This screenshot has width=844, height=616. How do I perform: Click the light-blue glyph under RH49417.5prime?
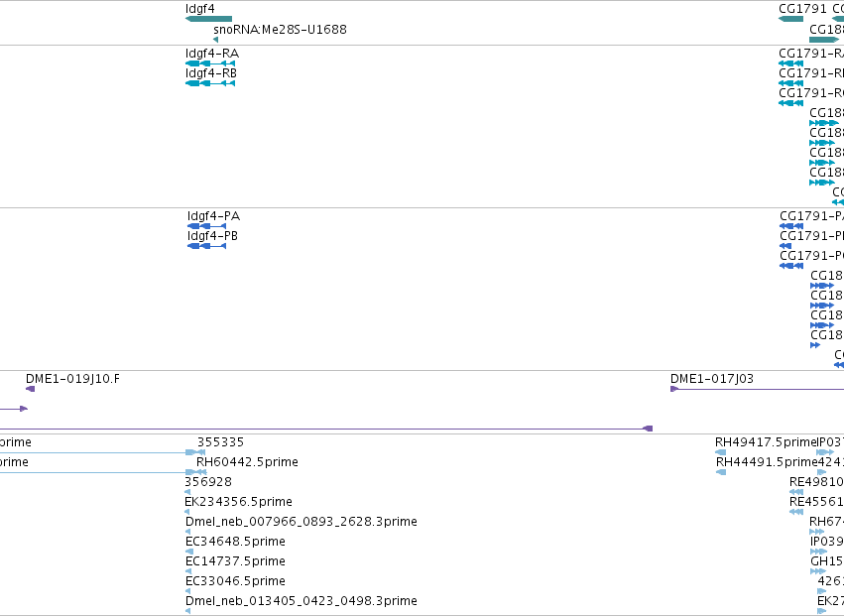(x=720, y=452)
